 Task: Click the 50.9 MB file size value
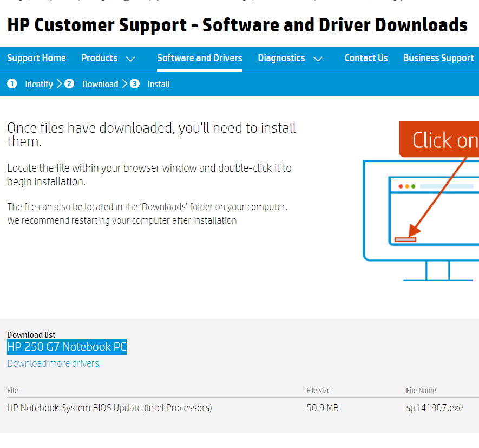point(323,408)
